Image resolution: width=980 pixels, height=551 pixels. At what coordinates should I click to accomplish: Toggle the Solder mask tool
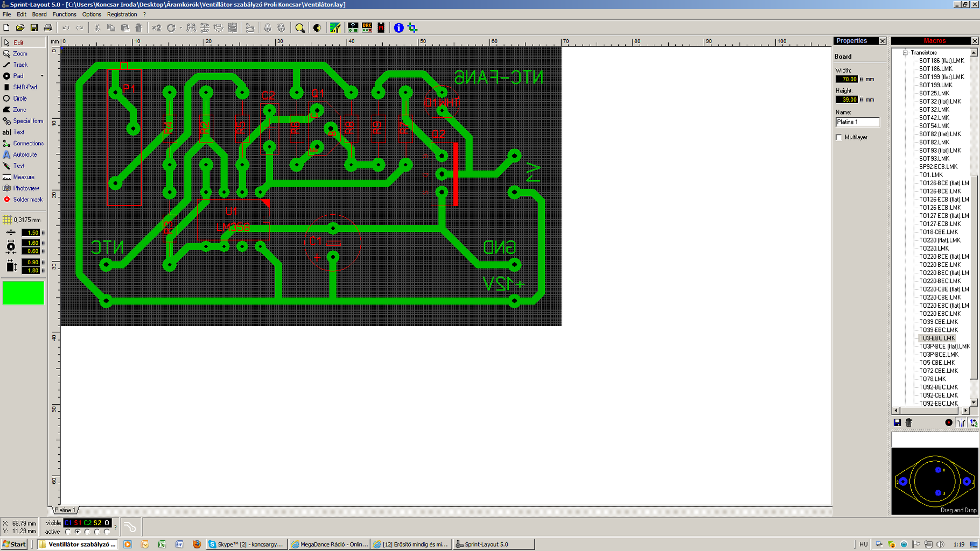coord(23,200)
